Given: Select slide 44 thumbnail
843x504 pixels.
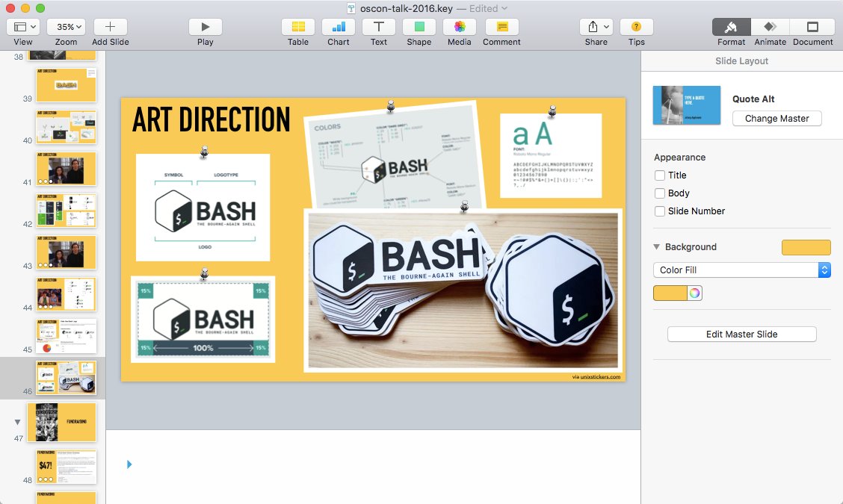Looking at the screenshot, I should click(66, 294).
